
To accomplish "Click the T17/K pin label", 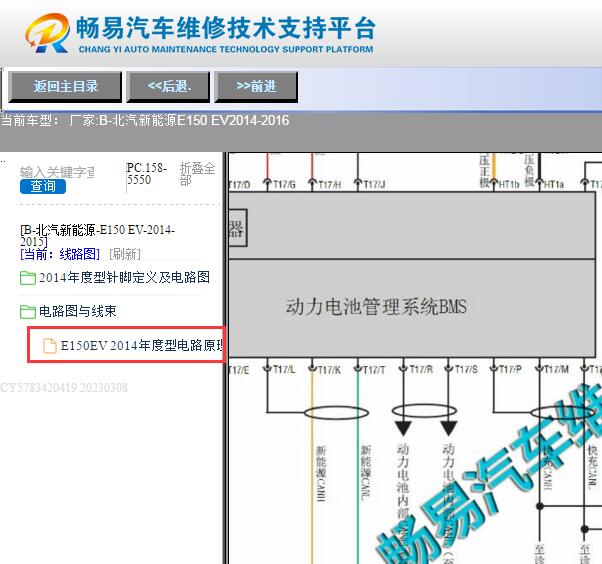I will (x=329, y=370).
